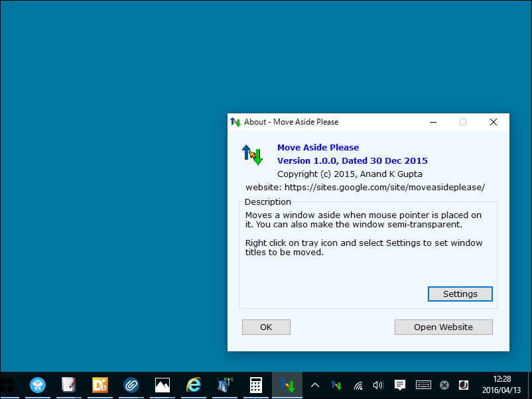532x399 pixels.
Task: Open the notepad editor icon on the taskbar
Action: [x=68, y=385]
